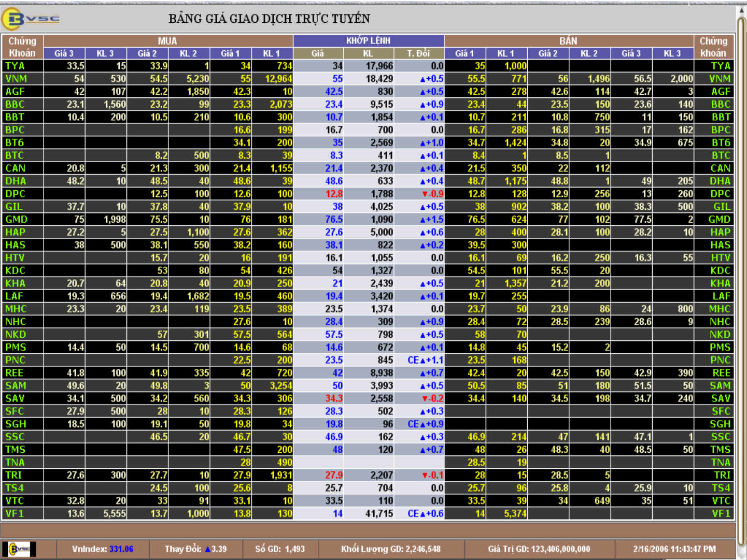Click the left Chứng Khoán column header

tap(22, 47)
